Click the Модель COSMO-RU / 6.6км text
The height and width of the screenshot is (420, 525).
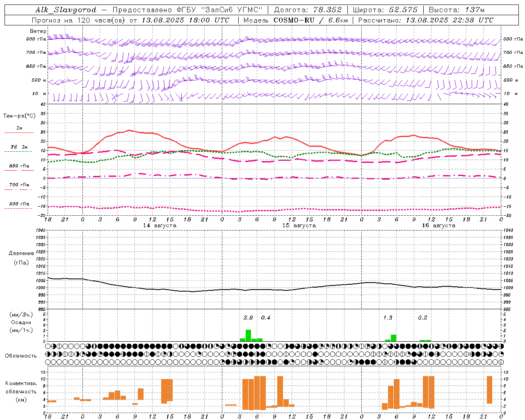296,20
